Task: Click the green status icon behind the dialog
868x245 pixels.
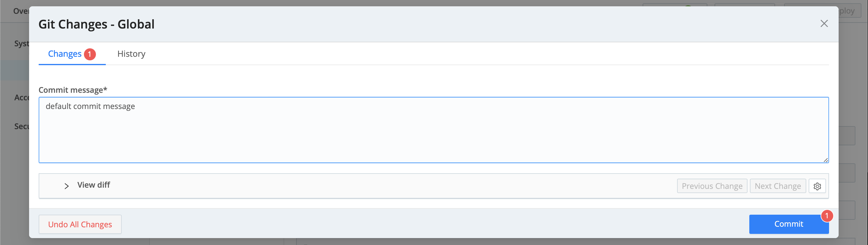Action: (688, 6)
